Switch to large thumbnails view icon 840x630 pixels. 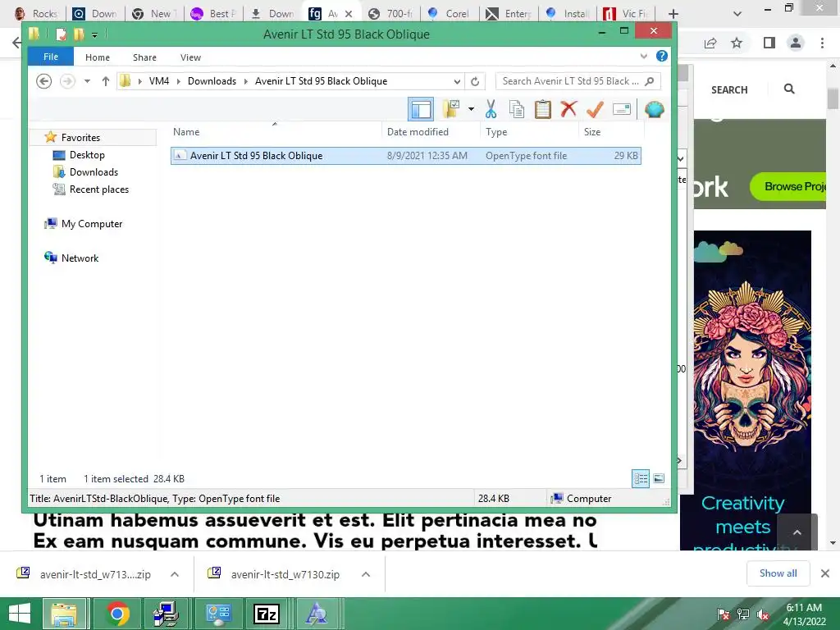click(x=659, y=478)
